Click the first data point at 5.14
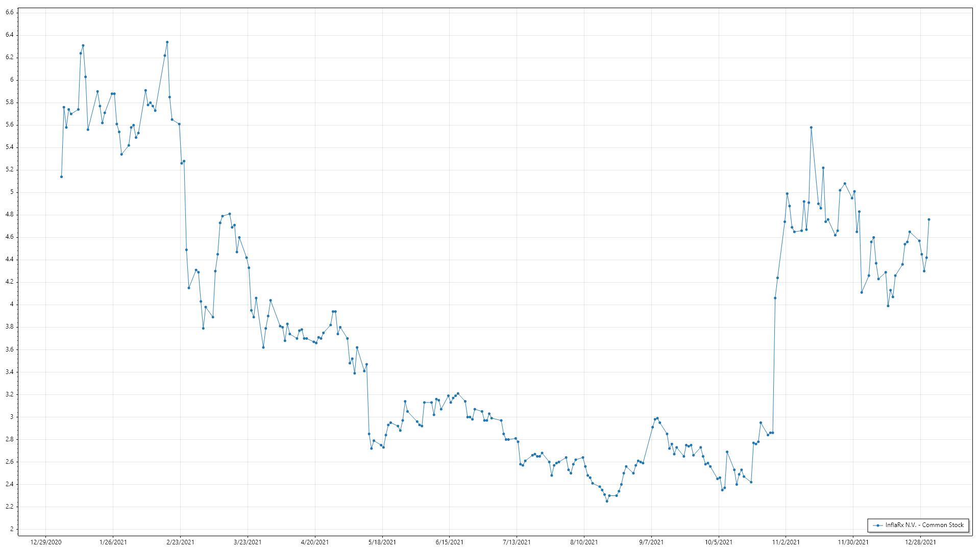 pyautogui.click(x=61, y=177)
